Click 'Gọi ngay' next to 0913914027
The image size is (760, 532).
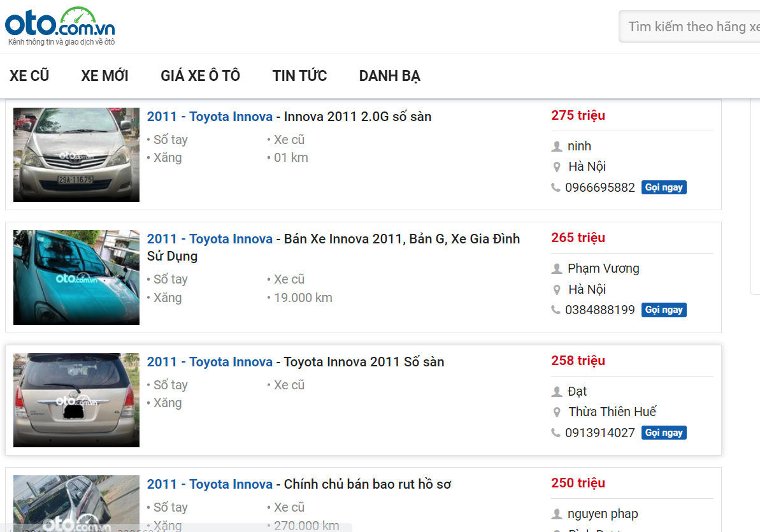664,433
